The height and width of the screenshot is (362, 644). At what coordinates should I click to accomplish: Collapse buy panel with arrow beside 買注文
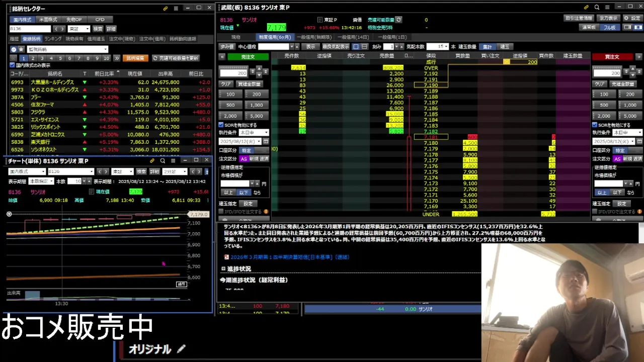638,57
